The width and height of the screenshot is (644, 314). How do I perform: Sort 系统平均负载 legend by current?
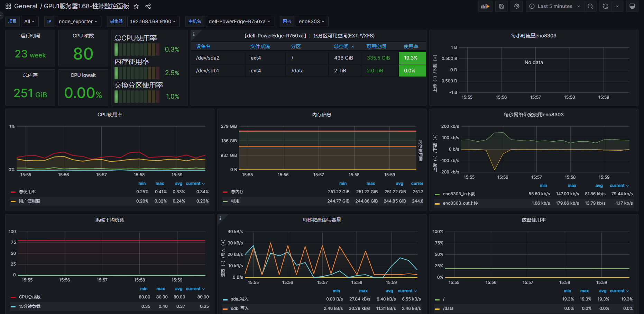195,289
